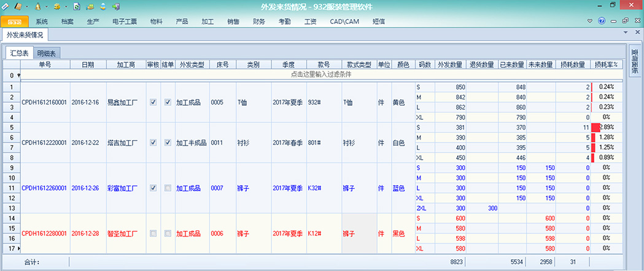The image size is (644, 271).
Task: Click the orange 932 application logo button
Action: click(14, 22)
